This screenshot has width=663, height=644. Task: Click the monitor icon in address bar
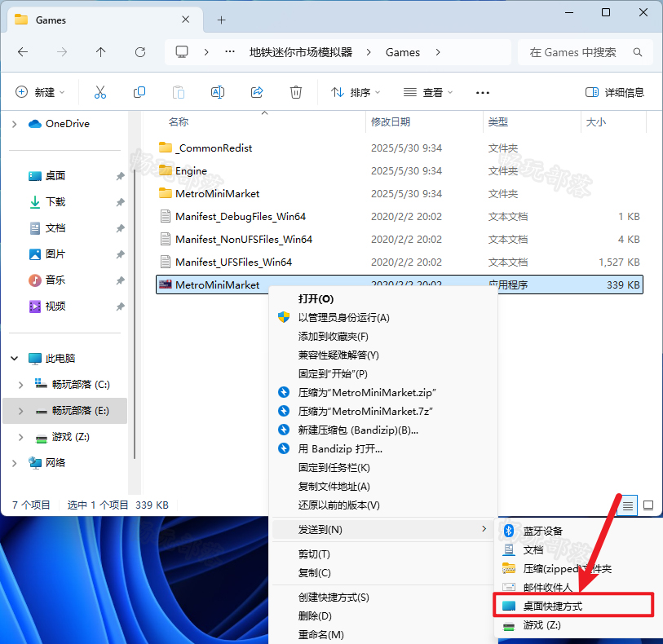[182, 52]
